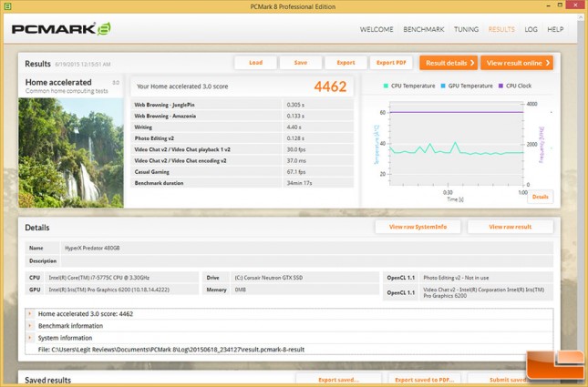Image resolution: width=588 pixels, height=387 pixels.
Task: Toggle CPU Clock legend swatch
Action: tap(500, 86)
